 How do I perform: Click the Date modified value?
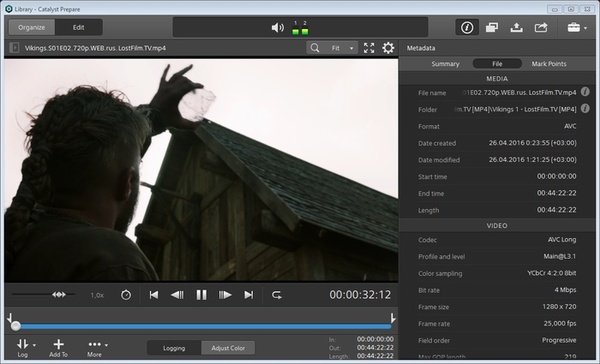pyautogui.click(x=532, y=160)
